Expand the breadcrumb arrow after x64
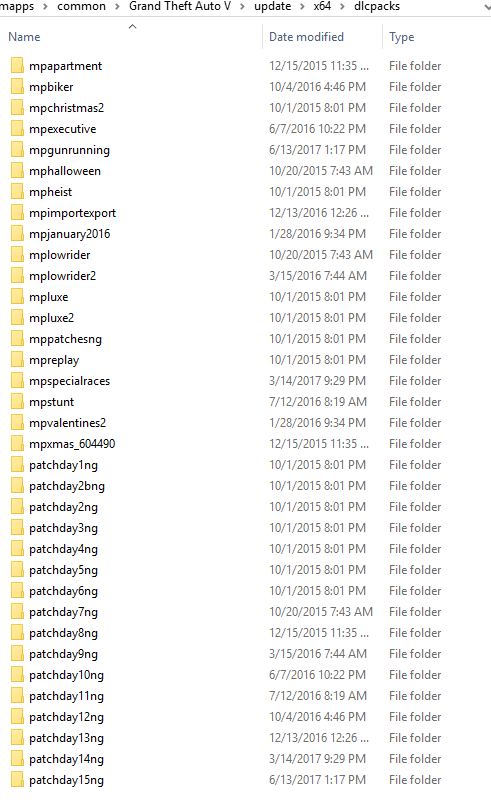Image resolution: width=491 pixels, height=802 pixels. pos(342,7)
